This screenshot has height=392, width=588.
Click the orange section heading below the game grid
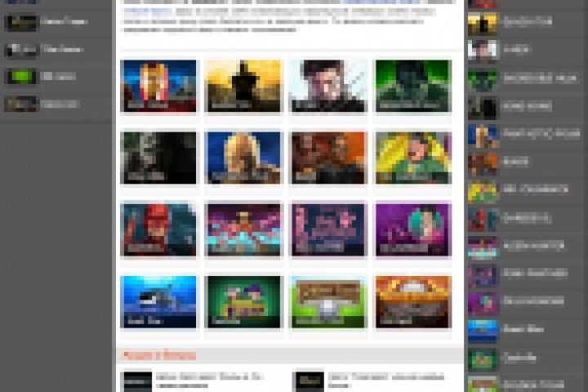[x=160, y=355]
